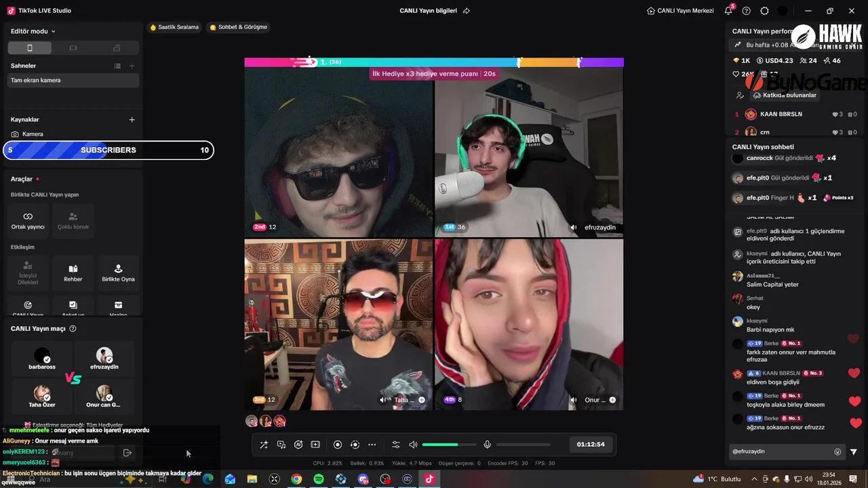The width and height of the screenshot is (868, 488).
Task: Click the share arrow next to Yayın bilgileri
Action: point(466,11)
